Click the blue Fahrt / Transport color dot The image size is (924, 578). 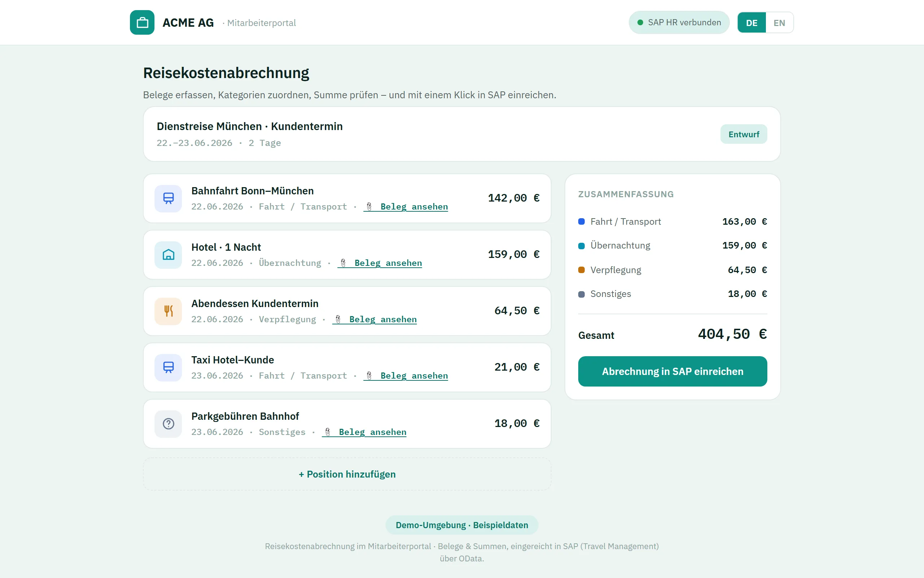click(x=581, y=222)
